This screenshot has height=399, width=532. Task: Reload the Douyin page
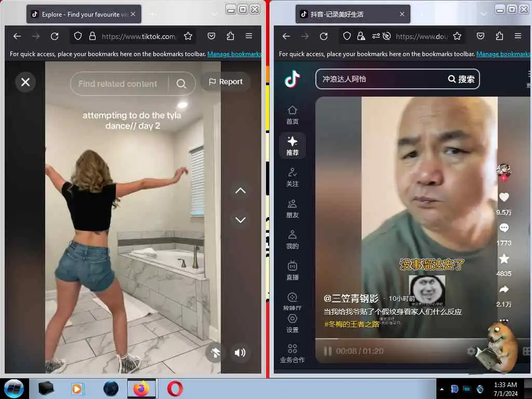pos(323,36)
